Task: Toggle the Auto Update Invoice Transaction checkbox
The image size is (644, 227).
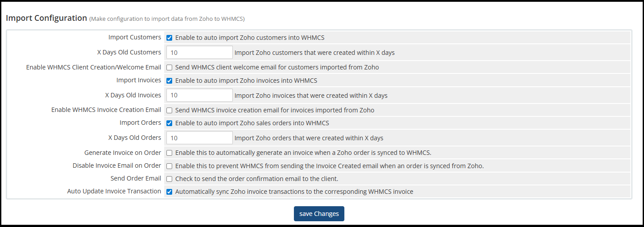Action: point(170,192)
